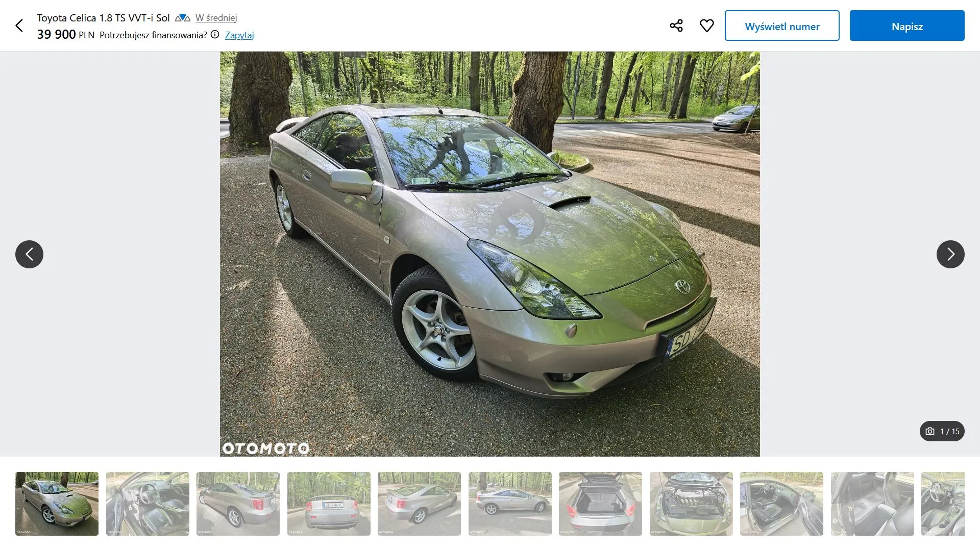The image size is (980, 551).
Task: Open the share icon options
Action: click(676, 26)
